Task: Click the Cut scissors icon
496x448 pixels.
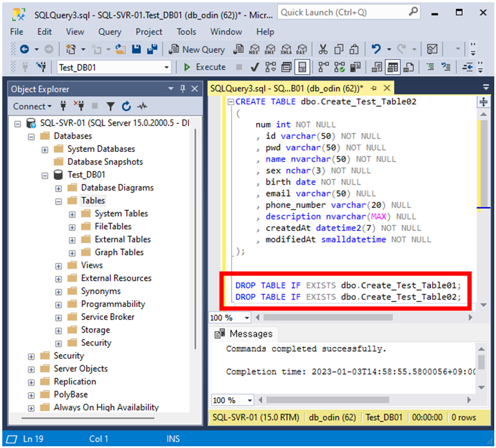Action: coord(323,49)
